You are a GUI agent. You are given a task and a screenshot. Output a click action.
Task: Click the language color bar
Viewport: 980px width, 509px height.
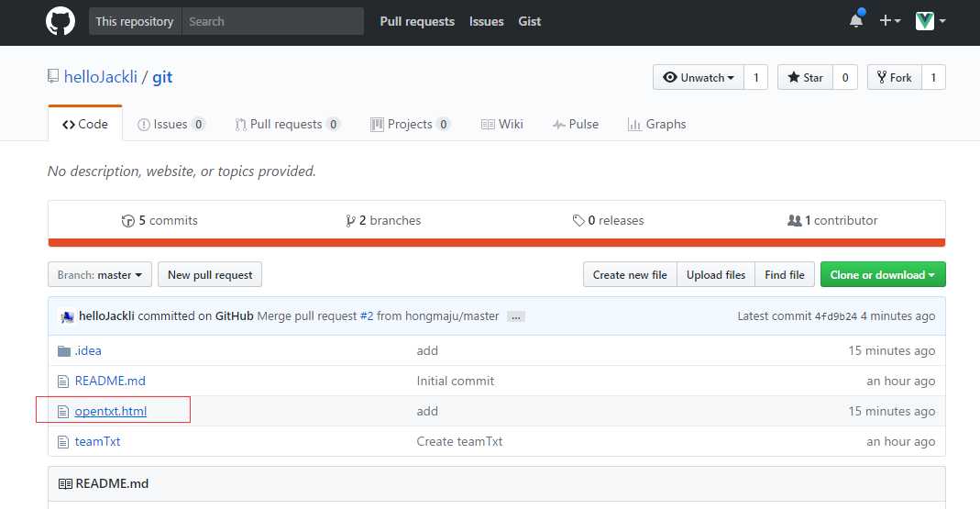point(496,243)
